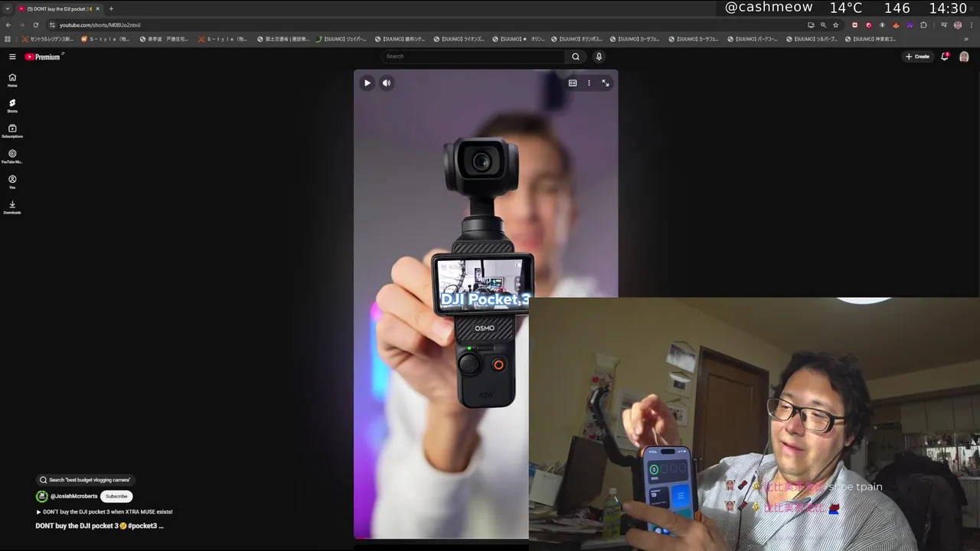Search "best budget vlogging camera" suggestion chip
Screen dimensions: 980x551
click(85, 480)
